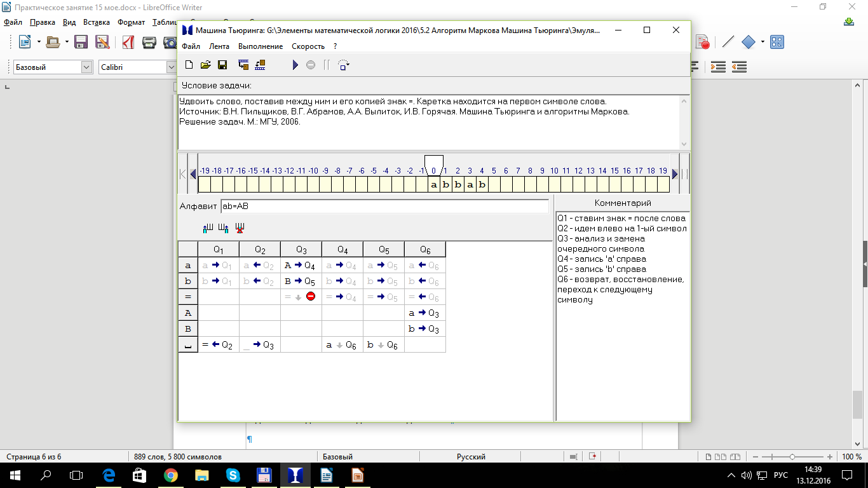The width and height of the screenshot is (868, 488).
Task: Open the Выполнение menu
Action: coord(261,46)
